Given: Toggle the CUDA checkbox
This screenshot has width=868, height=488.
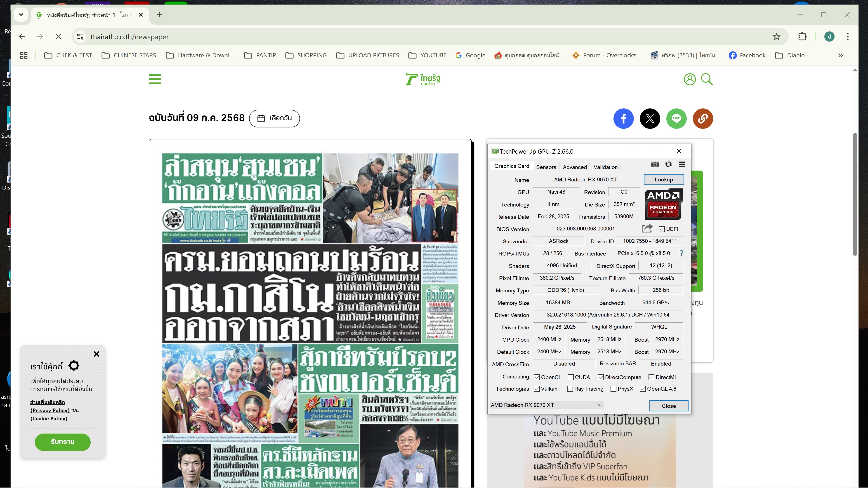Looking at the screenshot, I should coord(571,377).
